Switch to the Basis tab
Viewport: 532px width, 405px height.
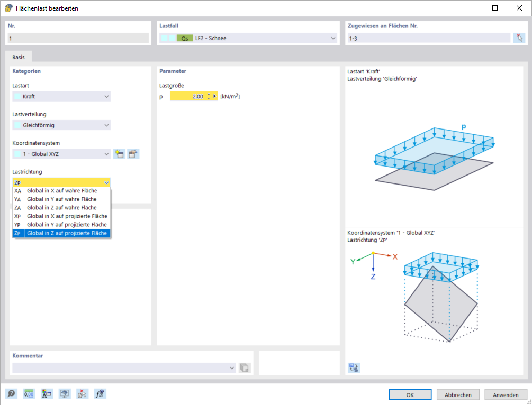[x=19, y=57]
